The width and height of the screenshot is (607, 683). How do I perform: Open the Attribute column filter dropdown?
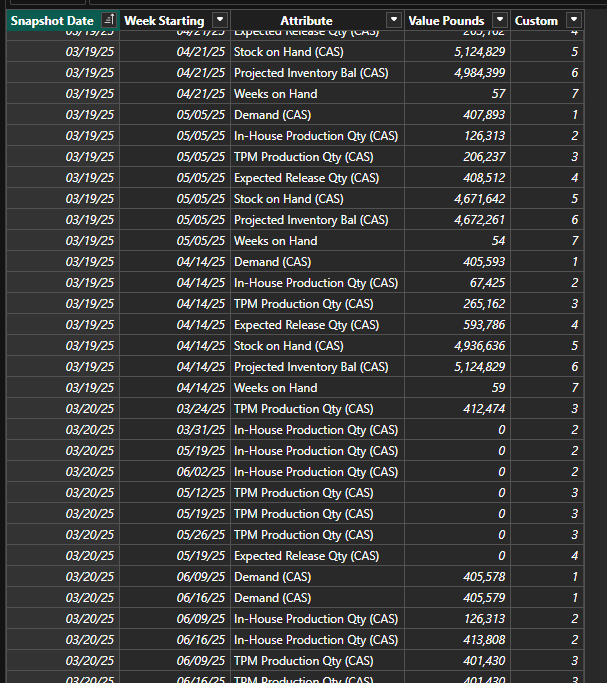[x=394, y=20]
